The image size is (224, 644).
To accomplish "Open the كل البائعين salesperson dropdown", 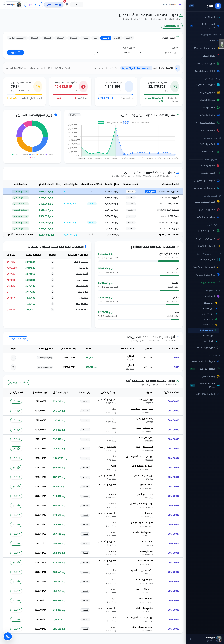I will [115, 52].
